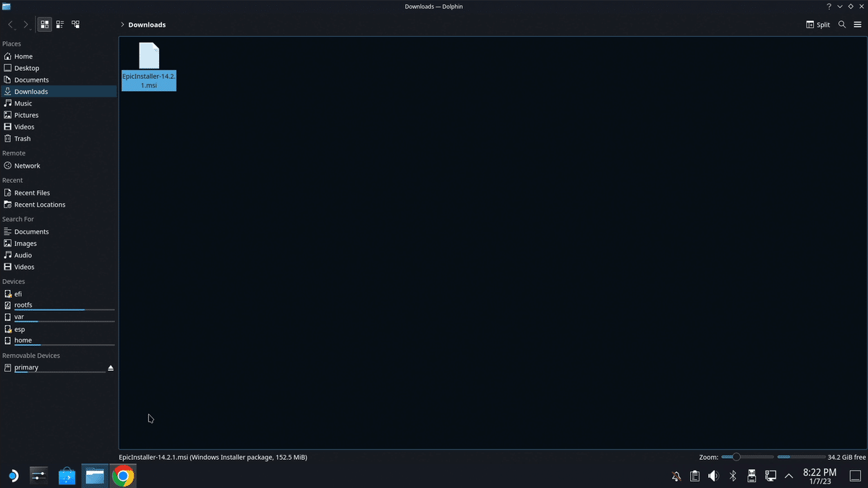Open the window Help question mark
The image size is (868, 488).
(829, 7)
